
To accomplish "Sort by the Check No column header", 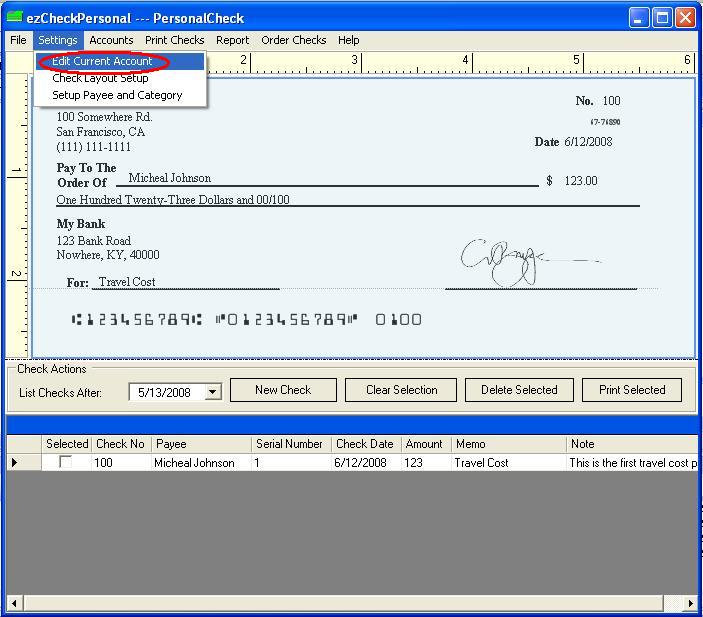I will [x=121, y=444].
